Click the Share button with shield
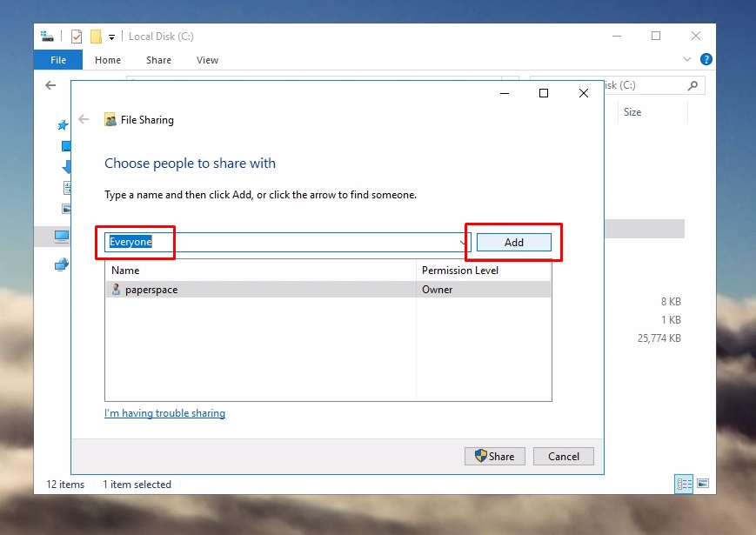The height and width of the screenshot is (535, 756). 495,456
